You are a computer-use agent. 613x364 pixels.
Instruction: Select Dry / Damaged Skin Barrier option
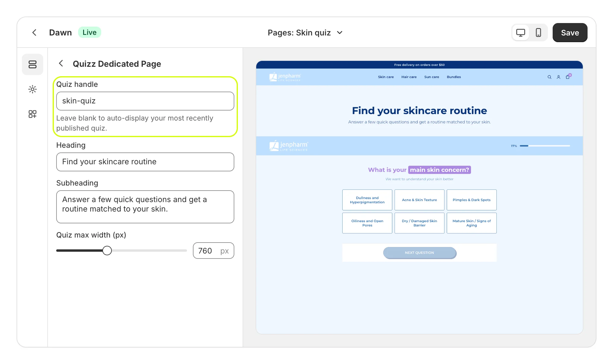420,223
